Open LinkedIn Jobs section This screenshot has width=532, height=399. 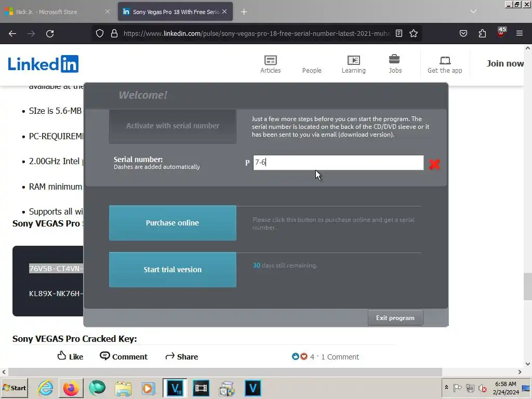(395, 64)
